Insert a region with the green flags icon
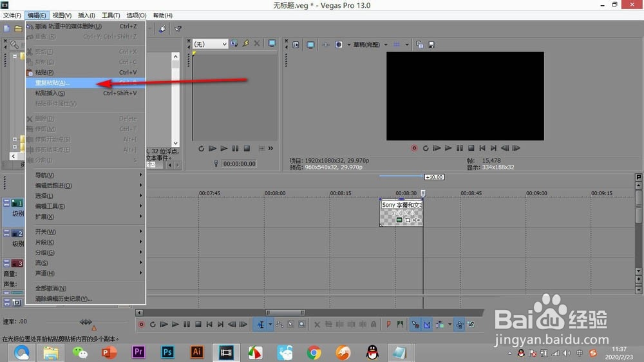 coord(400,324)
